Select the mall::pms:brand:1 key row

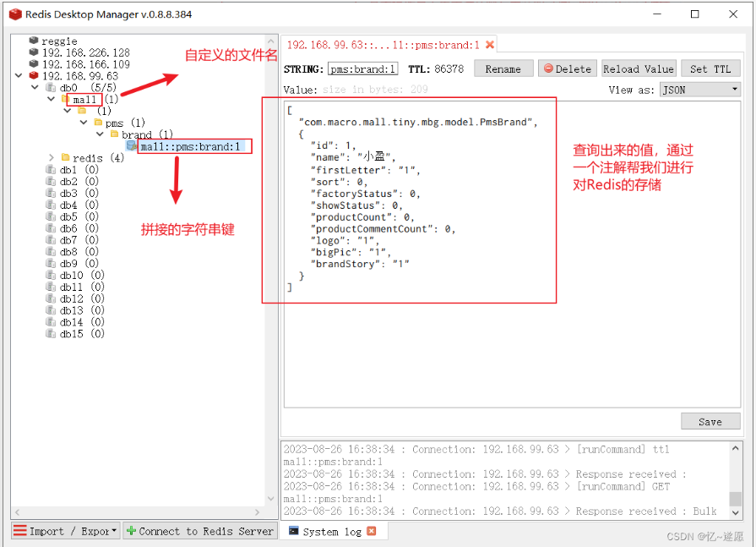pyautogui.click(x=189, y=146)
